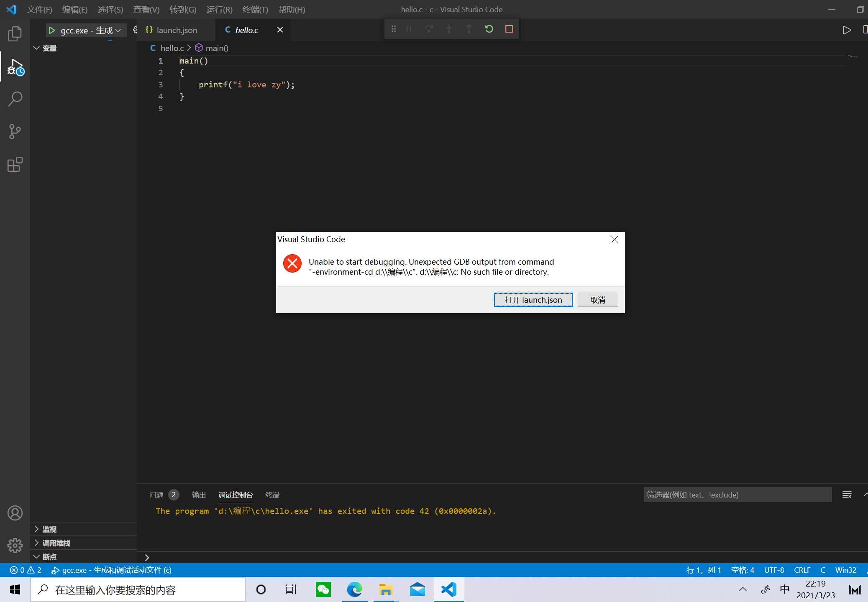868x602 pixels.
Task: Run code with editor play button
Action: click(x=847, y=30)
